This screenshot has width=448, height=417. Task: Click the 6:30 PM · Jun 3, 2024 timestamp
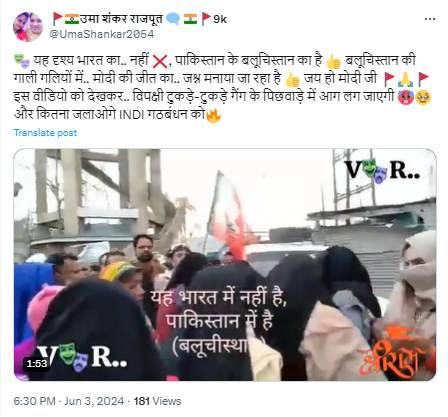coord(69,401)
